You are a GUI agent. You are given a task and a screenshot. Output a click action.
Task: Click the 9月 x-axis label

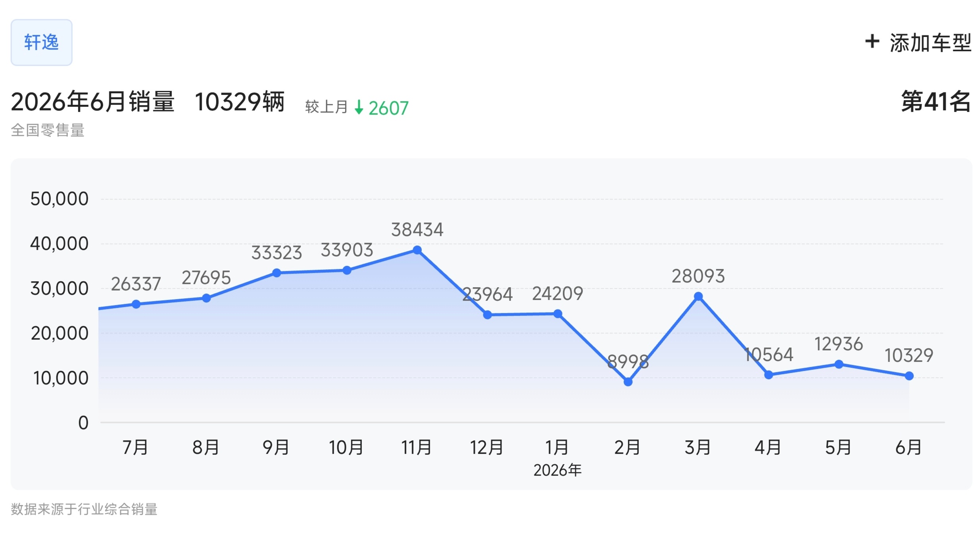276,447
